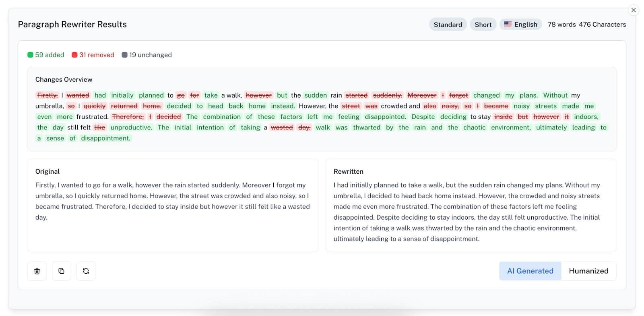This screenshot has width=644, height=316.
Task: Open the English language selector
Action: pos(525,25)
